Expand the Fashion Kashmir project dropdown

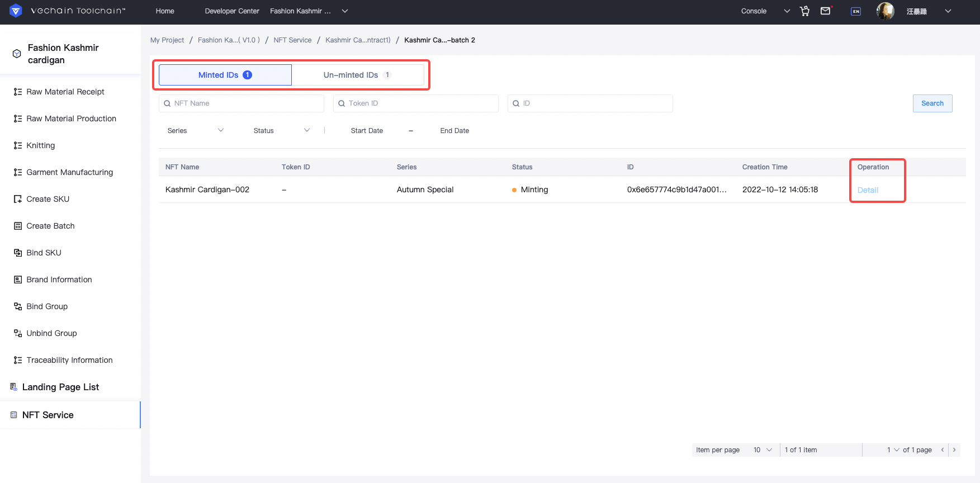(x=345, y=11)
